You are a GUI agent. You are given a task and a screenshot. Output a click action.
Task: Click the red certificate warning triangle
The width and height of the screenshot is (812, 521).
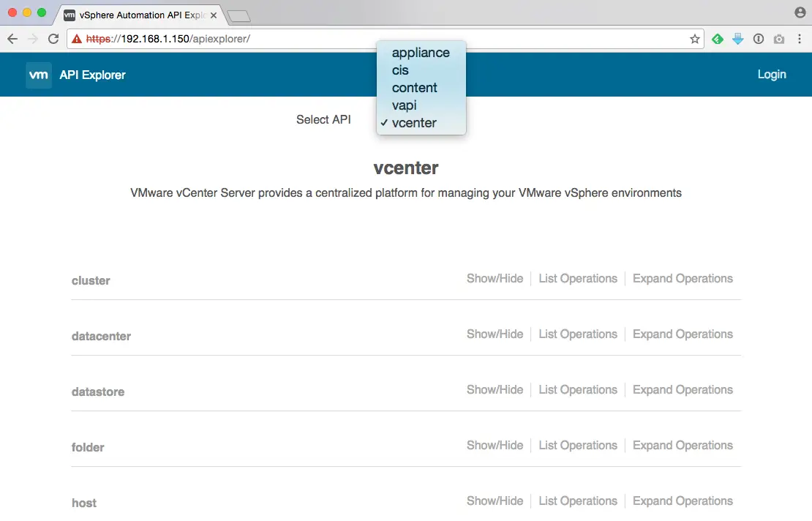pyautogui.click(x=77, y=39)
